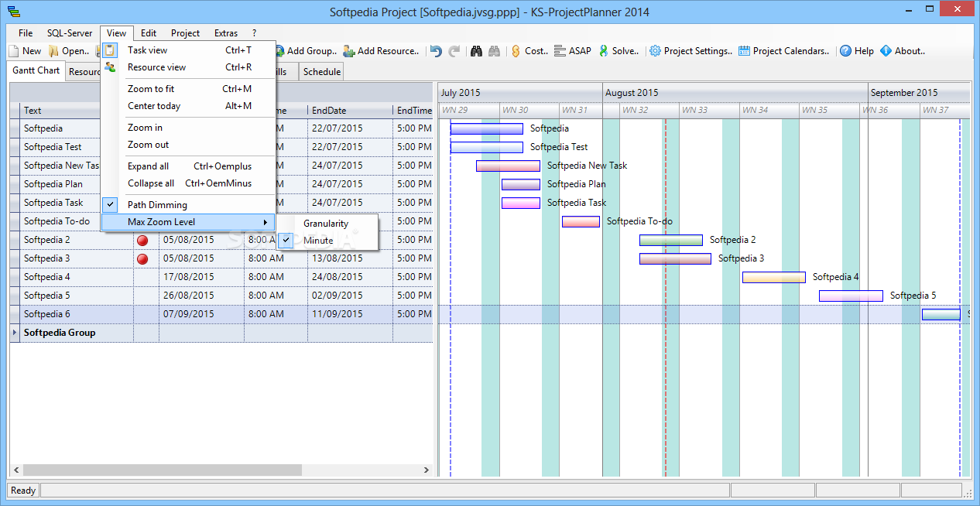Open the File menu
This screenshot has height=506, width=980.
pyautogui.click(x=26, y=33)
